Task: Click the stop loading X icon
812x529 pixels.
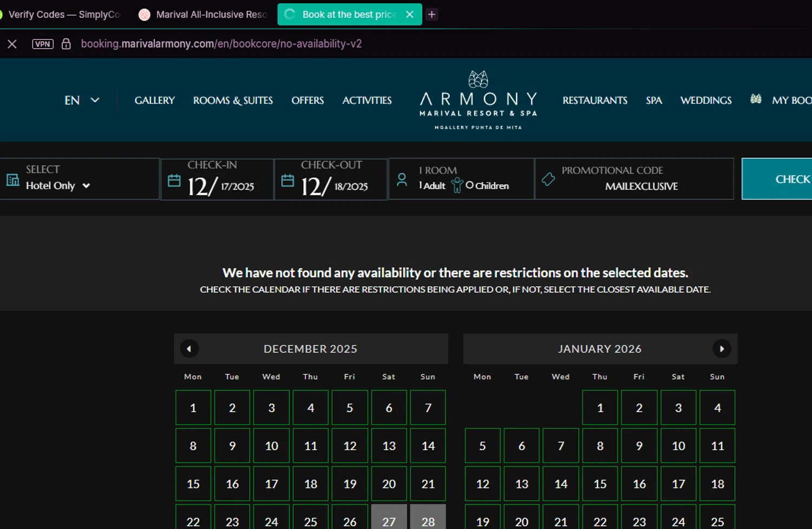Action: pyautogui.click(x=12, y=44)
